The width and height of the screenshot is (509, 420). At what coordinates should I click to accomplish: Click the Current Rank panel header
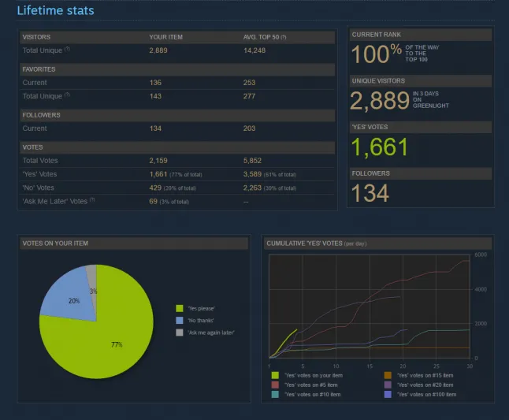click(x=421, y=35)
